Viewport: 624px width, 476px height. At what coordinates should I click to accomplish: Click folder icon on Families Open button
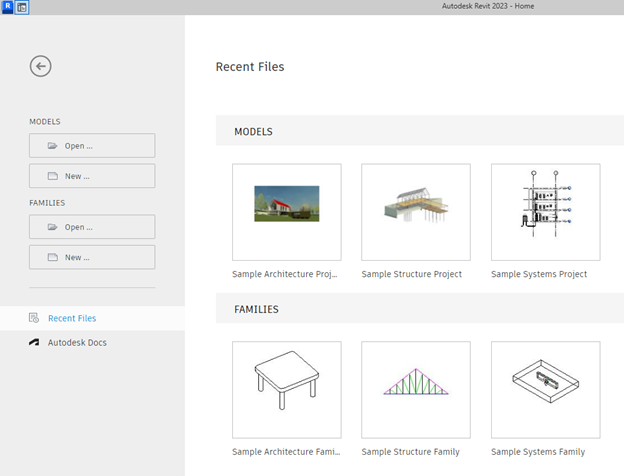pos(52,227)
